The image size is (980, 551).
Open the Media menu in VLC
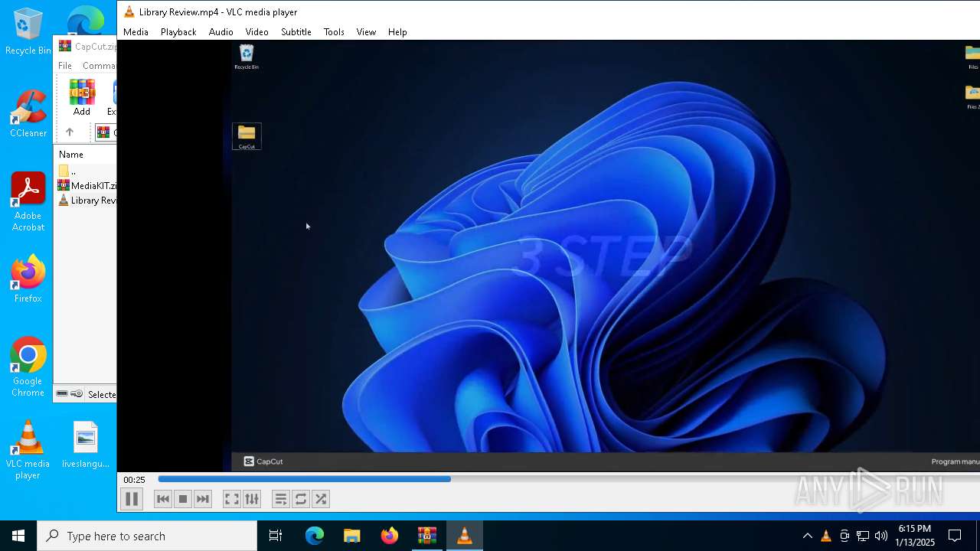[136, 32]
